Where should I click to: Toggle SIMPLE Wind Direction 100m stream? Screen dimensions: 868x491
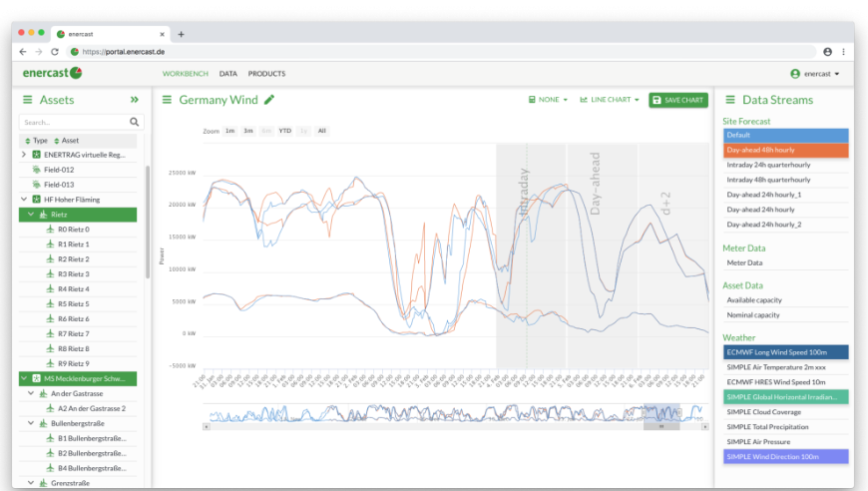tap(785, 457)
